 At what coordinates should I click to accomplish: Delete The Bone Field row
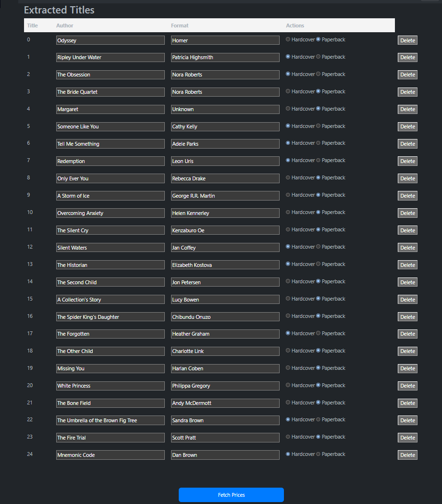[x=407, y=403]
